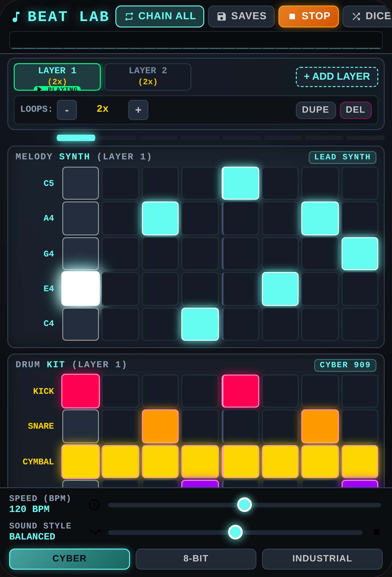Screen dimensions: 392x577
Task: Switch to the Layer 2 tab
Action: pos(148,77)
